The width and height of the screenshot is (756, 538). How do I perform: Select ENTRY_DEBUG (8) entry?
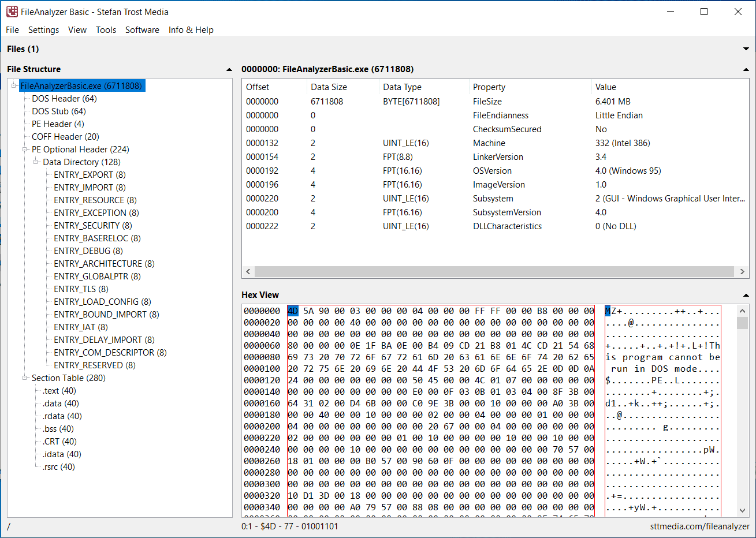tap(88, 251)
